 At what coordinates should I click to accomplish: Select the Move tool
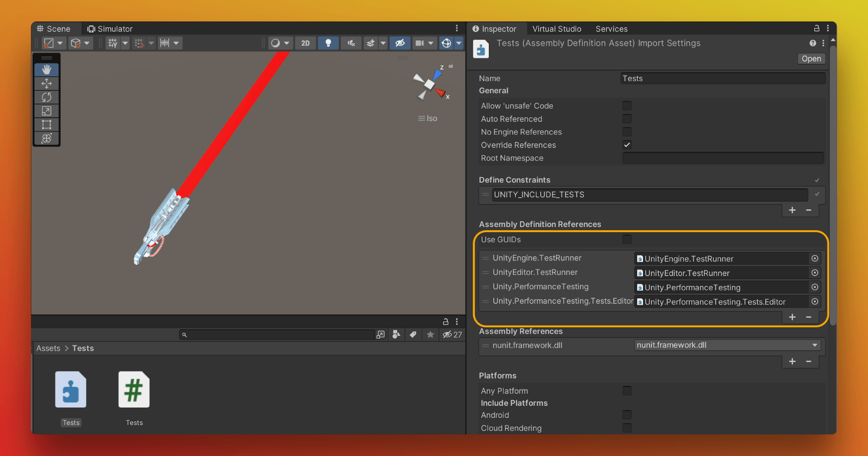46,83
